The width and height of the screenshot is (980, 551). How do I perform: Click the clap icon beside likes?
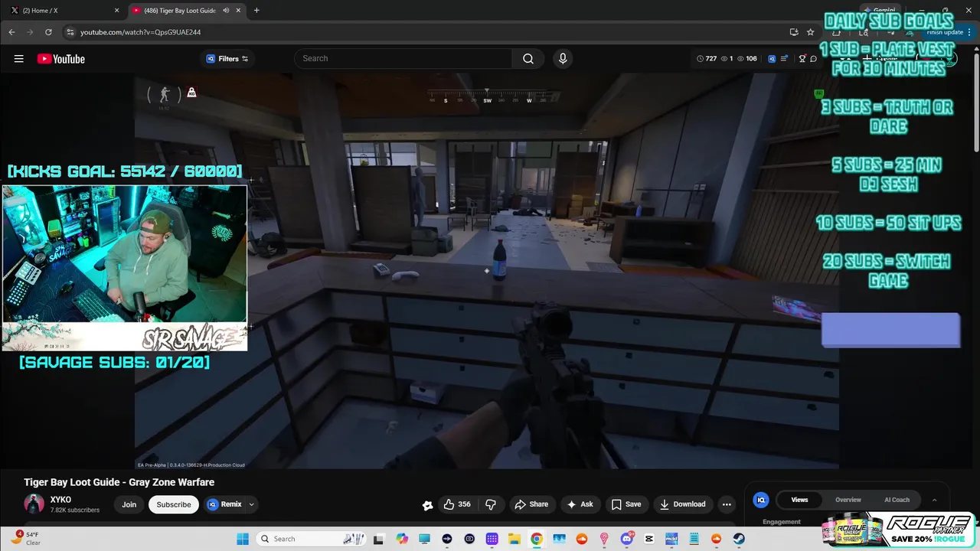(x=427, y=504)
